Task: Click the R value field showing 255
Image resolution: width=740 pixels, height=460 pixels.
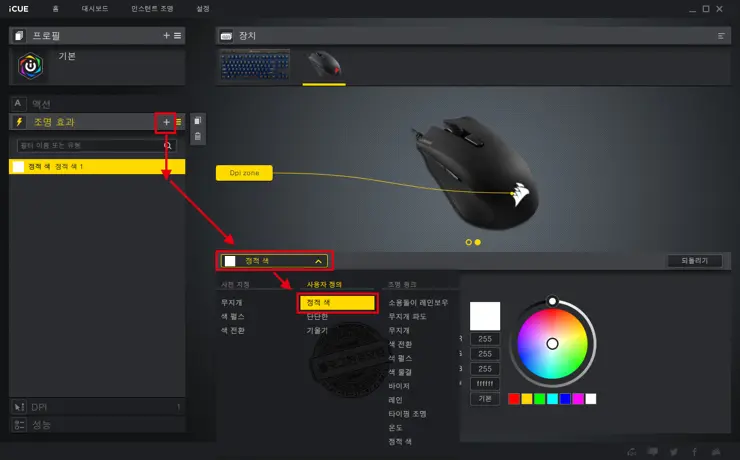Action: pos(485,339)
